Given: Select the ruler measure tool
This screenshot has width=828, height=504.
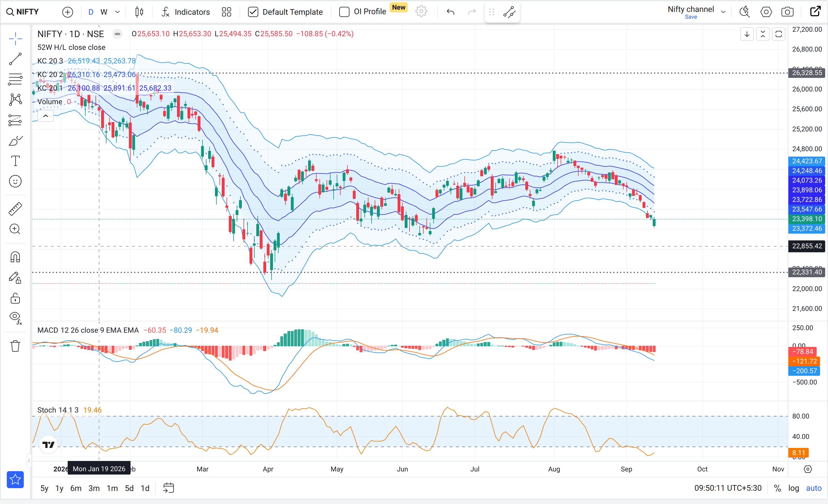Looking at the screenshot, I should tap(15, 209).
